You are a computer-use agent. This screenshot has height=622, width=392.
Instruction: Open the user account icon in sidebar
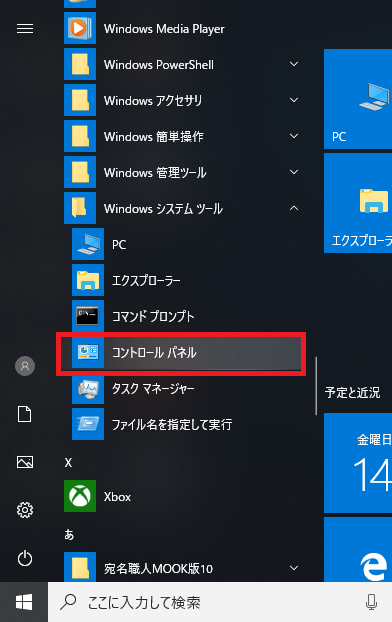[x=25, y=366]
